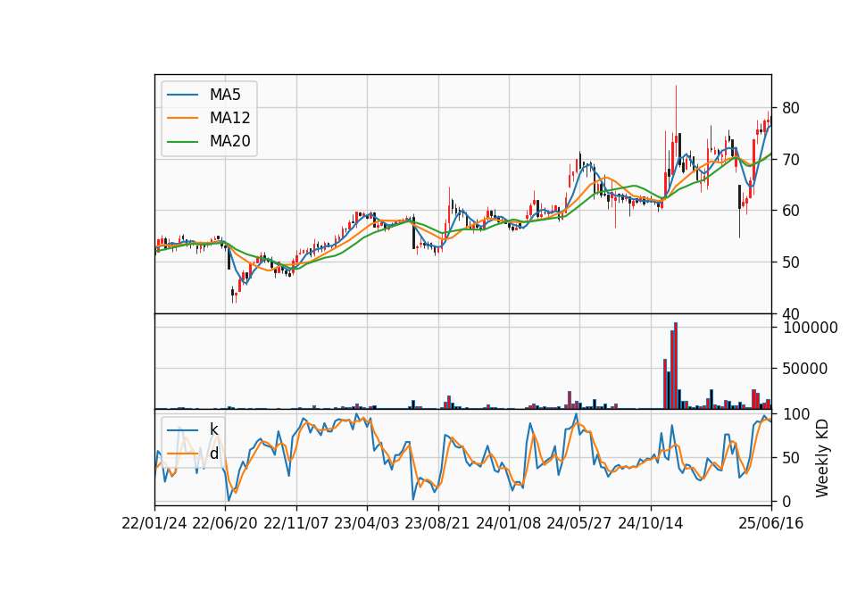Click the 23/08/21 date axis label

437,524
